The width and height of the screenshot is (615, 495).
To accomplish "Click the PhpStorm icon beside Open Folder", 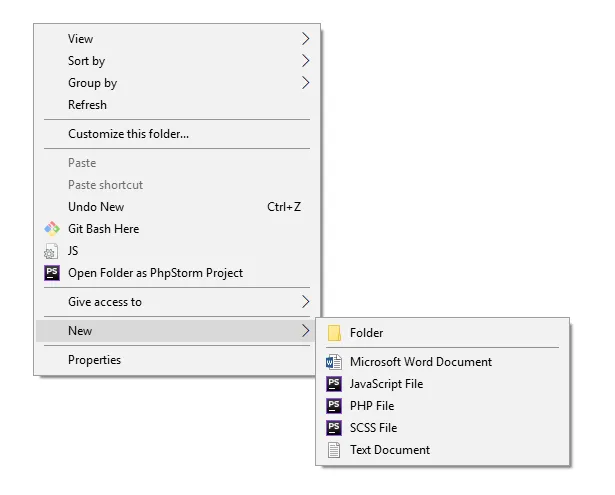I will coord(52,273).
